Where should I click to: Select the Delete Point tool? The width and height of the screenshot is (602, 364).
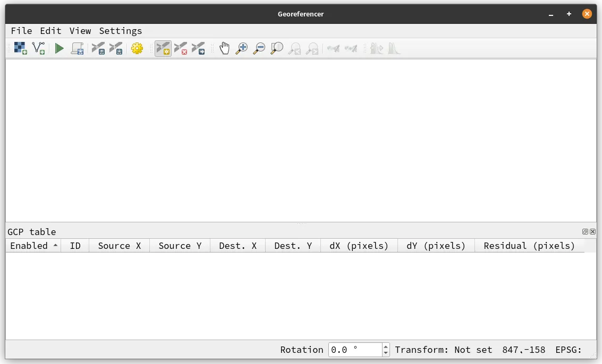pyautogui.click(x=181, y=48)
